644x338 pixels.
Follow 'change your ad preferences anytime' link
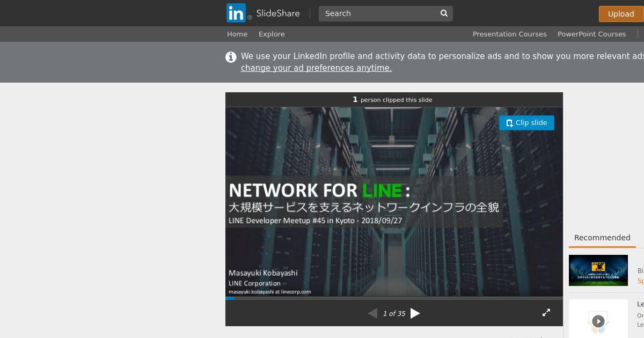click(316, 68)
